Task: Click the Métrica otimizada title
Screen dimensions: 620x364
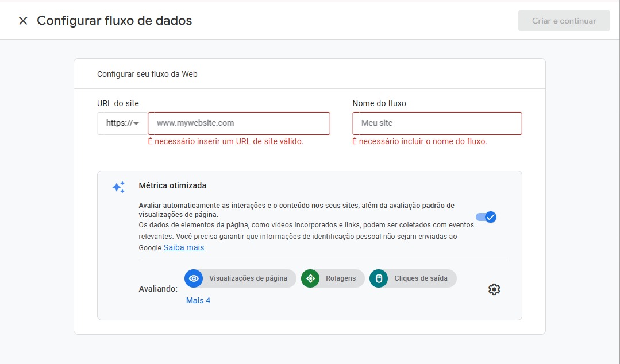Action: pyautogui.click(x=172, y=186)
